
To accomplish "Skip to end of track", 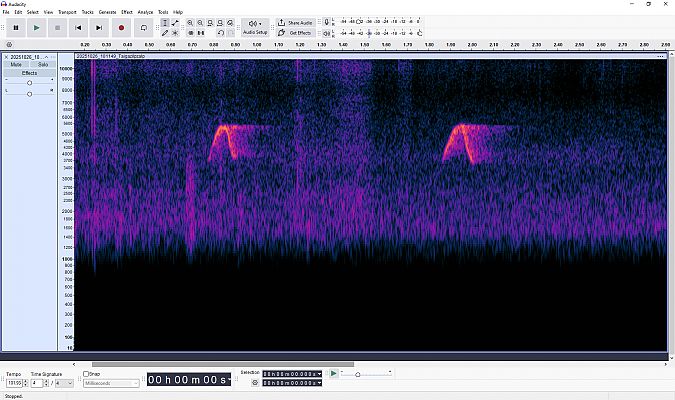I will click(100, 27).
